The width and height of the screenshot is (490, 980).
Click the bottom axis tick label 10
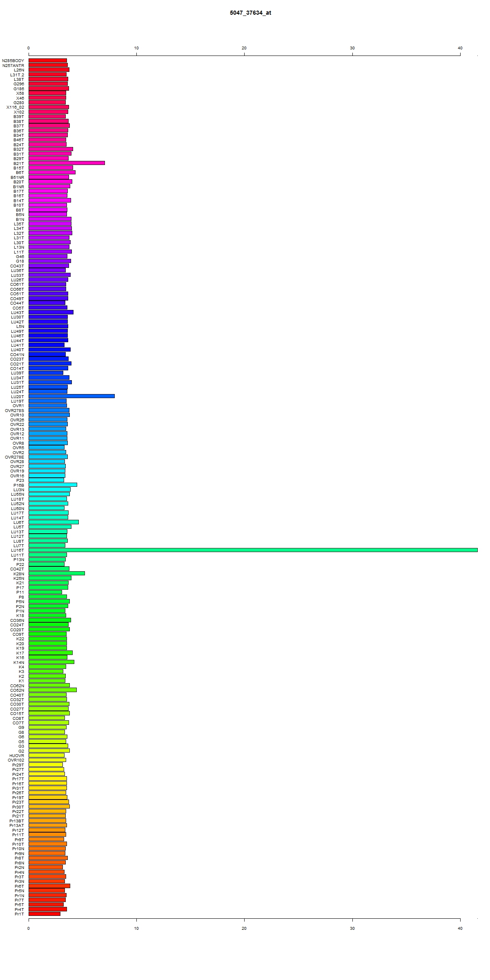pos(136,929)
